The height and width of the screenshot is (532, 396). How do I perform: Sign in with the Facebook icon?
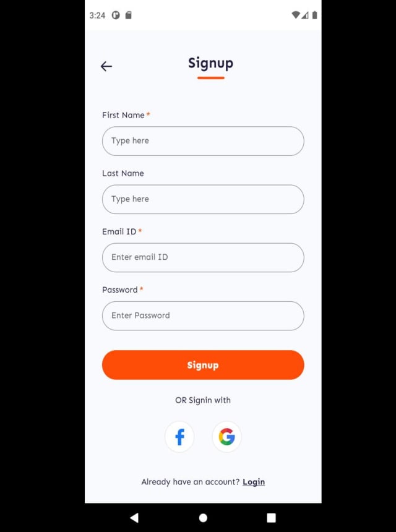point(179,437)
